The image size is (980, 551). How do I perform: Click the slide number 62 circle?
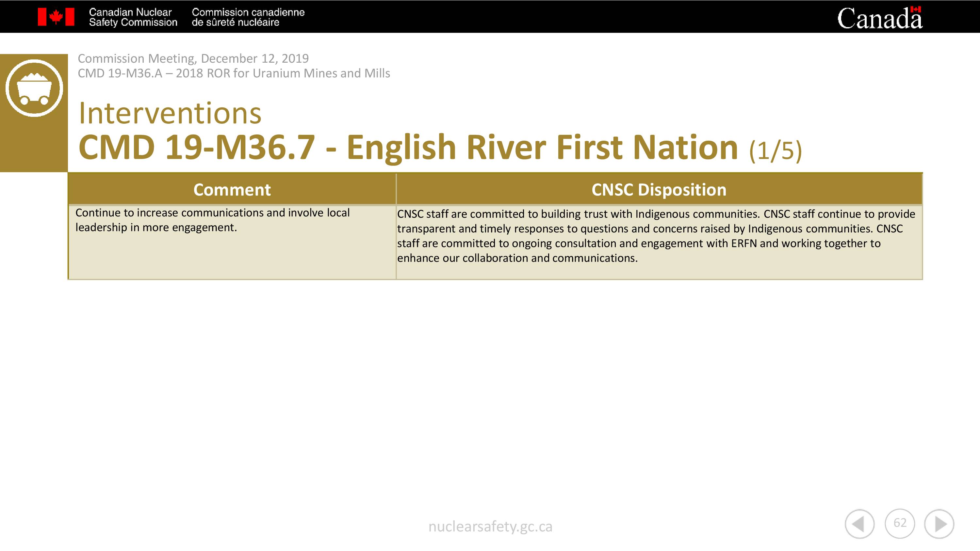click(x=900, y=523)
